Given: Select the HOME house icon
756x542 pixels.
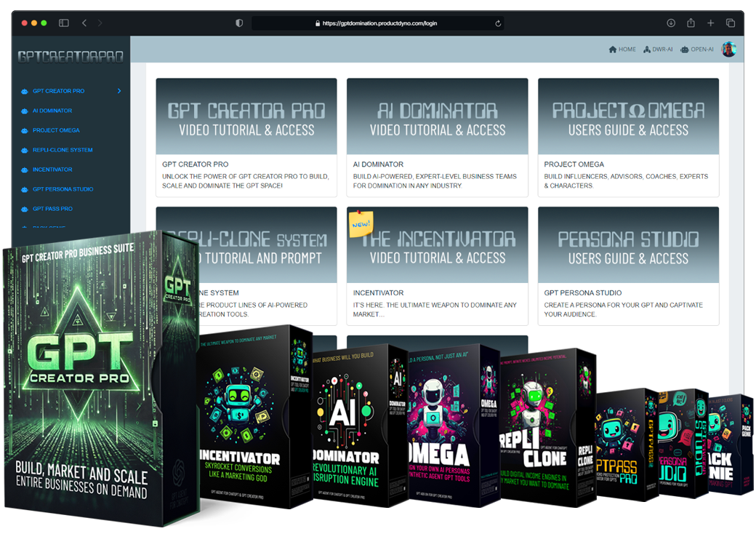Looking at the screenshot, I should (x=613, y=49).
